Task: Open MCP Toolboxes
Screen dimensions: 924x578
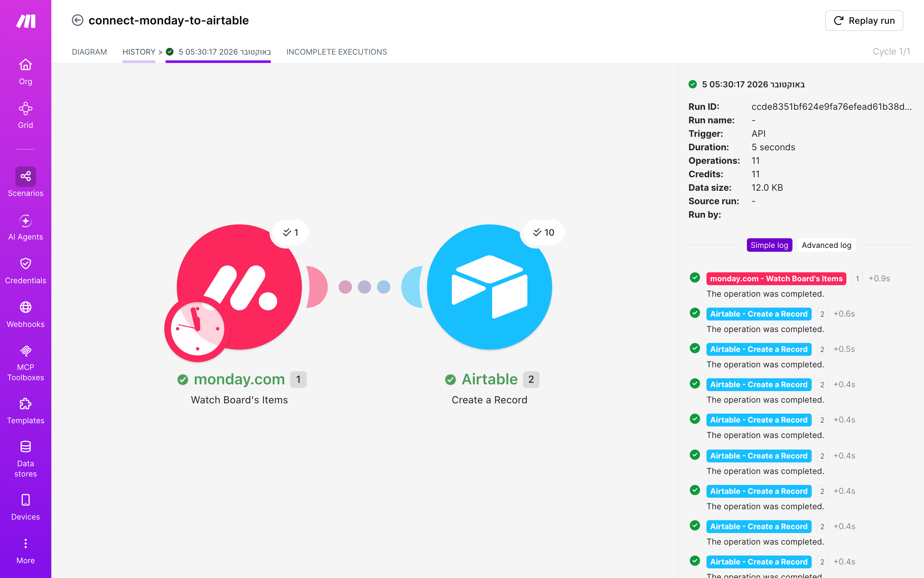Action: coord(26,363)
